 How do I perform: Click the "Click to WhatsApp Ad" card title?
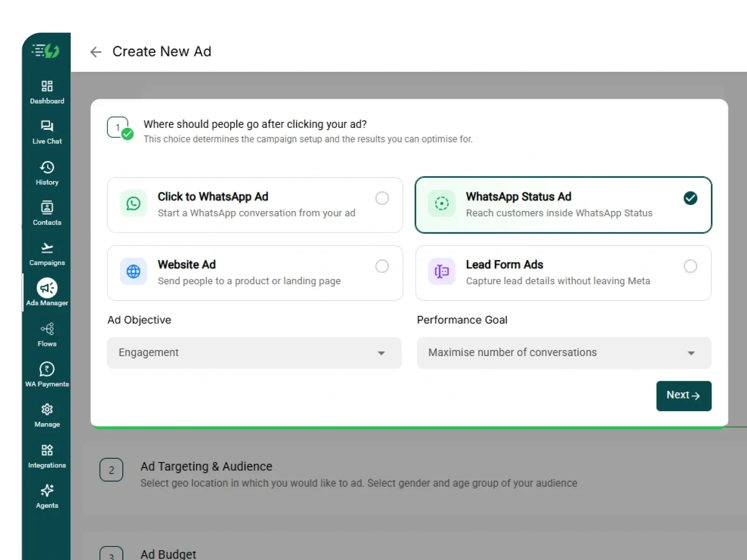pos(213,197)
